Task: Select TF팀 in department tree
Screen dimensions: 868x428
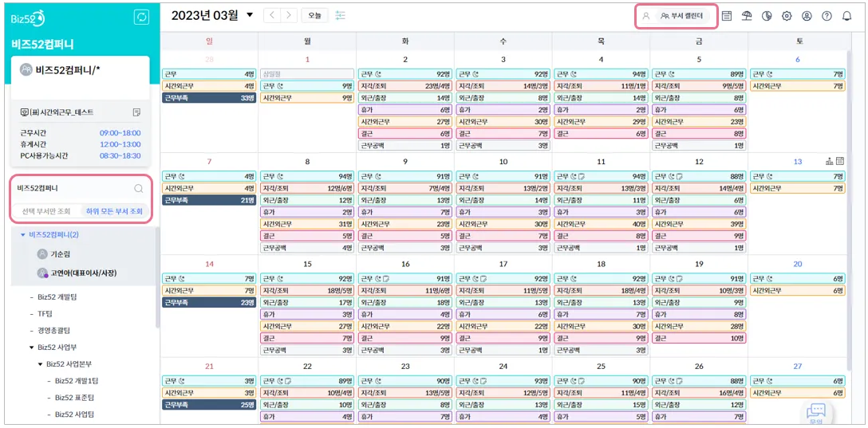Action: (45, 313)
